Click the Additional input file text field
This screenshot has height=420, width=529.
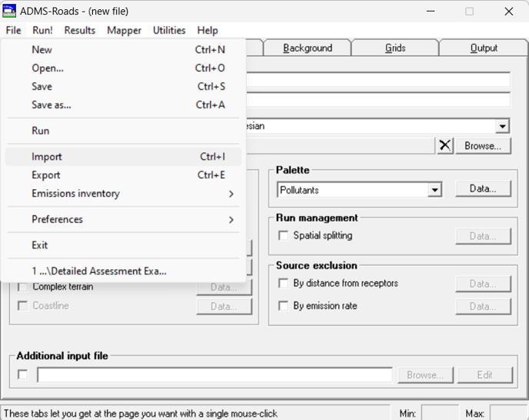tap(215, 375)
